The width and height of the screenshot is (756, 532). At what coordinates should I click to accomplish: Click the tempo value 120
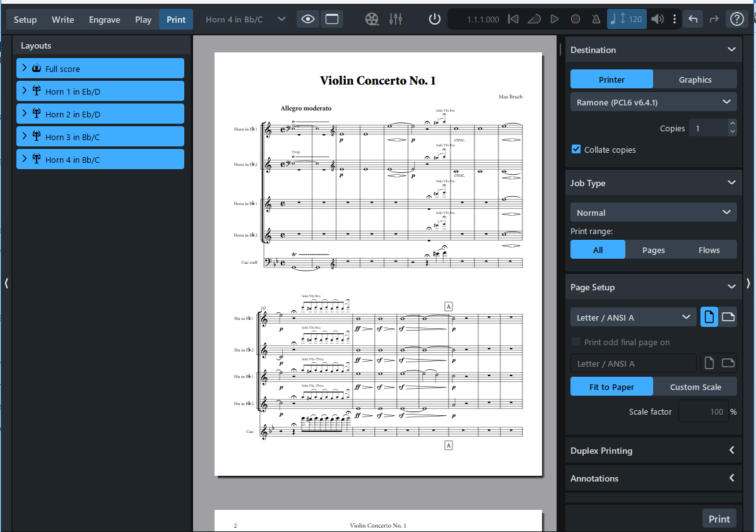coord(635,20)
